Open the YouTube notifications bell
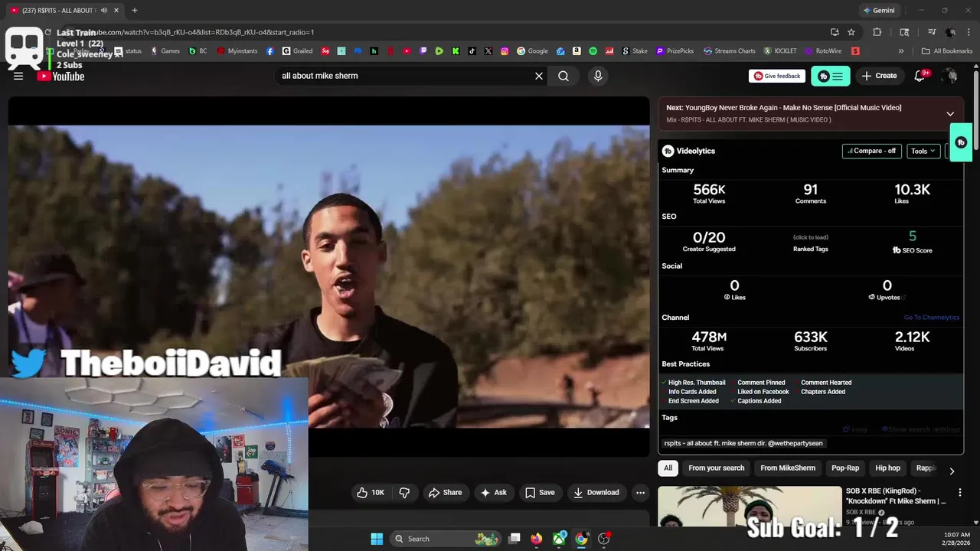The width and height of the screenshot is (980, 551). (921, 76)
